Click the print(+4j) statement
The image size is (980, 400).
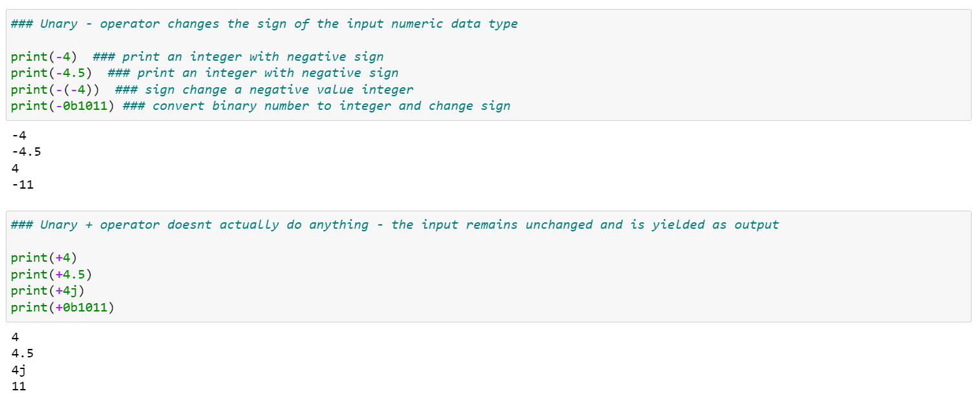click(48, 291)
